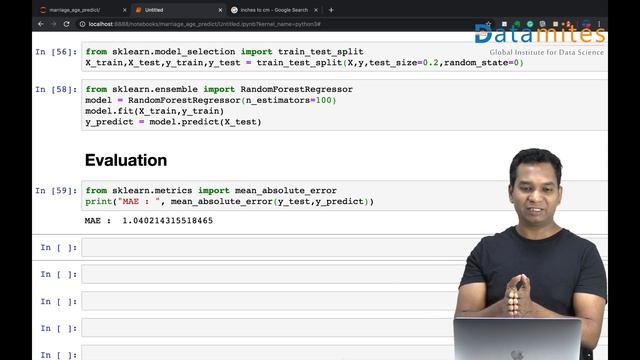Select the Untitled notebook browser tab
This screenshot has height=360, width=640.
coord(178,10)
